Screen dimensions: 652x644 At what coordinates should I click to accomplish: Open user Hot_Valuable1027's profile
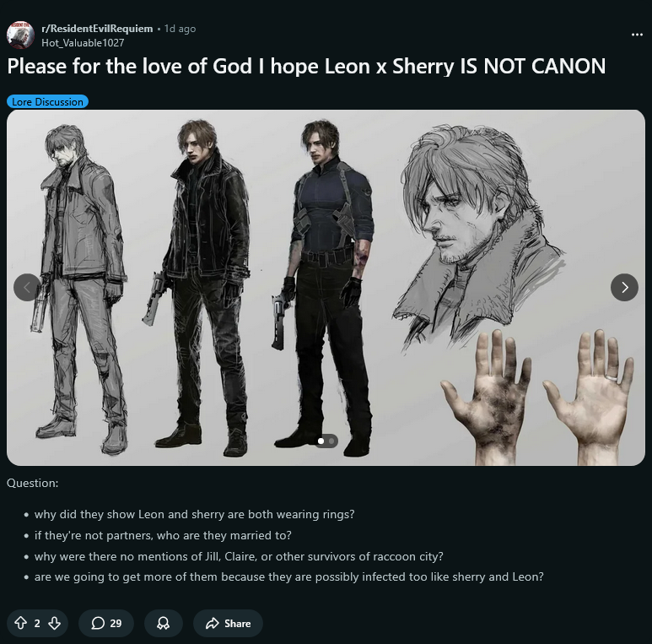pos(83,43)
